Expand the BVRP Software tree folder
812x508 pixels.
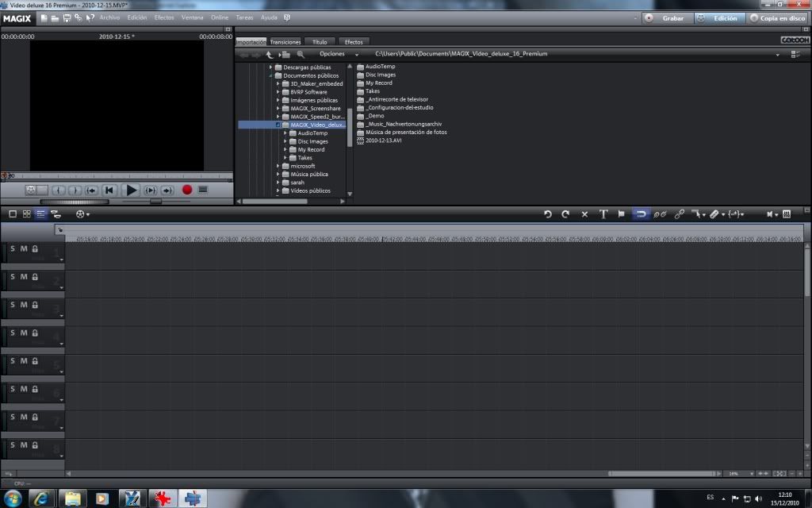click(278, 92)
